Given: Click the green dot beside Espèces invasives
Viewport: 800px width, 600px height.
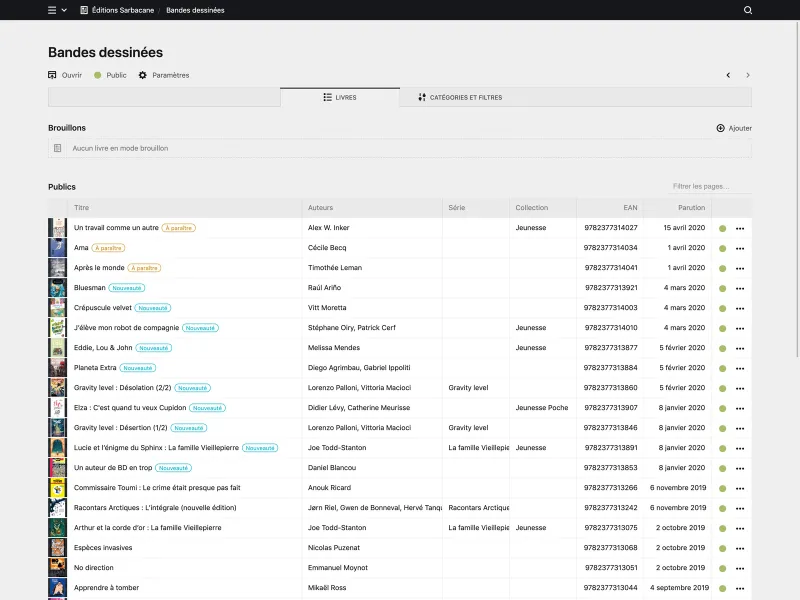Looking at the screenshot, I should click(x=722, y=547).
